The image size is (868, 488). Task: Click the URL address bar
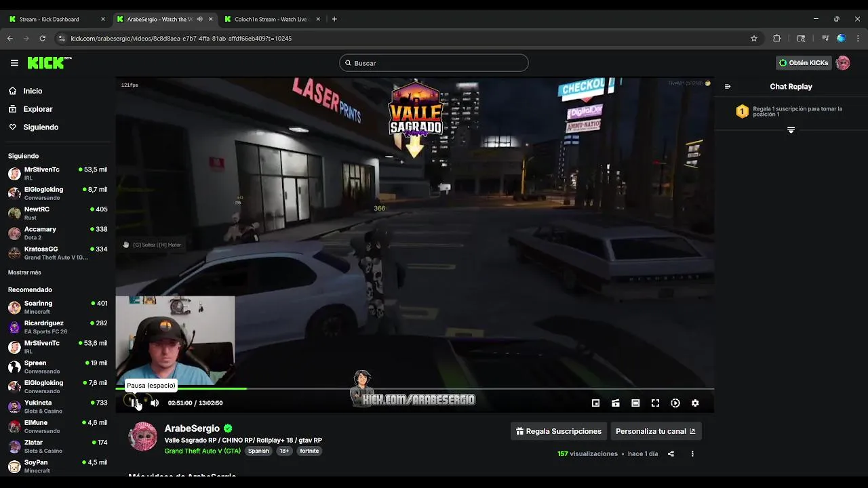tap(407, 39)
